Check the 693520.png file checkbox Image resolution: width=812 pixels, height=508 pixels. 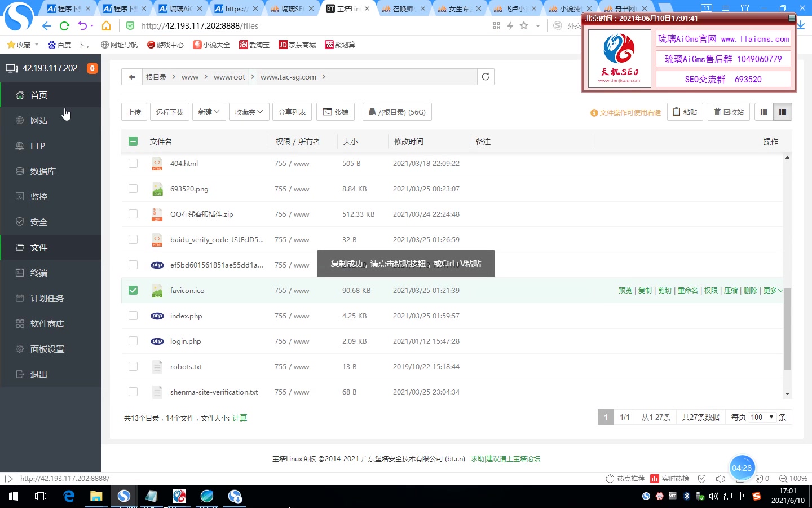(133, 189)
